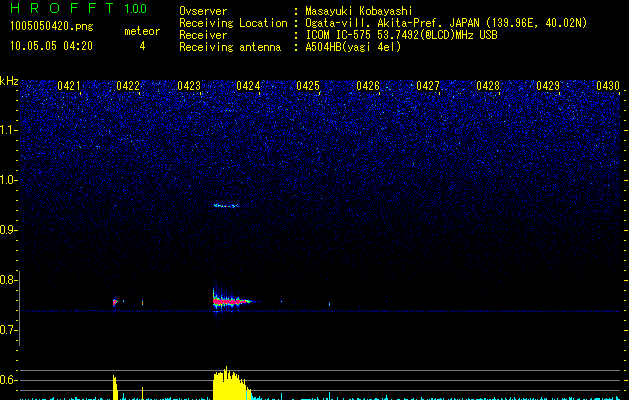Click the kHz axis unit label
The width and height of the screenshot is (629, 400).
(x=9, y=81)
